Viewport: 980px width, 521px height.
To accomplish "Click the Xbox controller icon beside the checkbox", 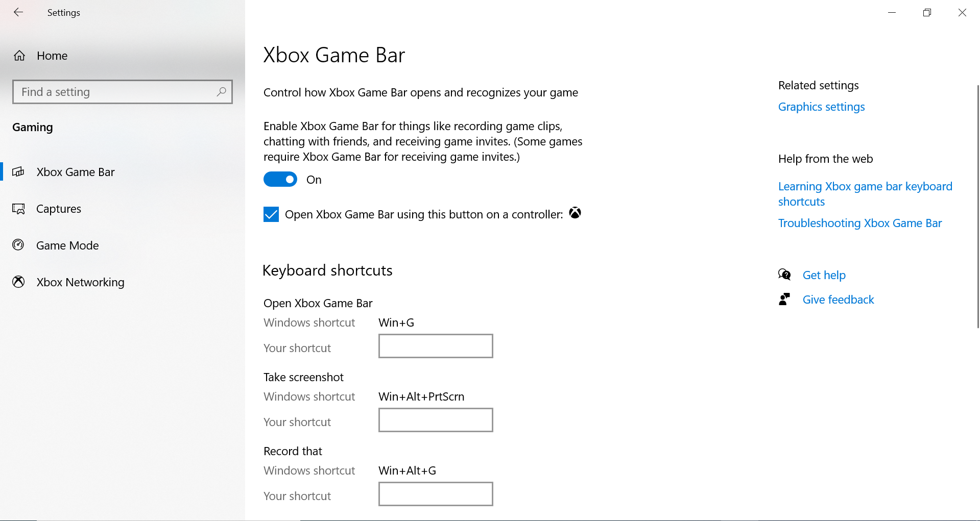I will [x=575, y=213].
